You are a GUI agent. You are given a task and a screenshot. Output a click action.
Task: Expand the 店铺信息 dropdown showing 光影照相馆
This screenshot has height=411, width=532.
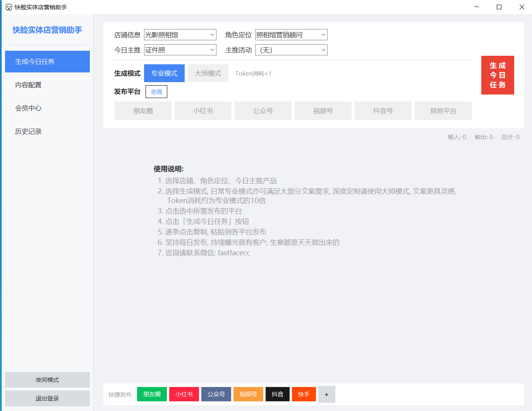coord(180,35)
